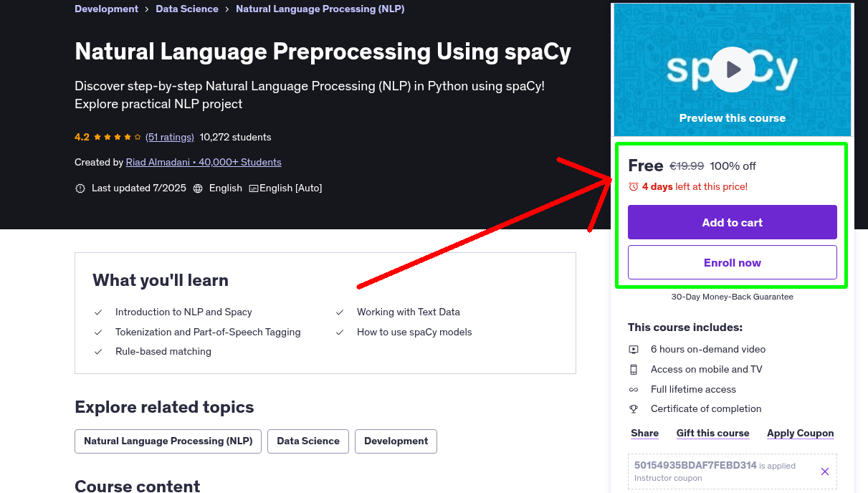Click the Share link

tap(644, 434)
